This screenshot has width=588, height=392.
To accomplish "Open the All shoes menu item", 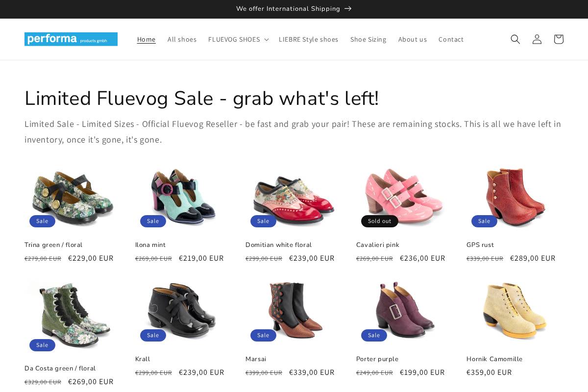I will click(182, 39).
